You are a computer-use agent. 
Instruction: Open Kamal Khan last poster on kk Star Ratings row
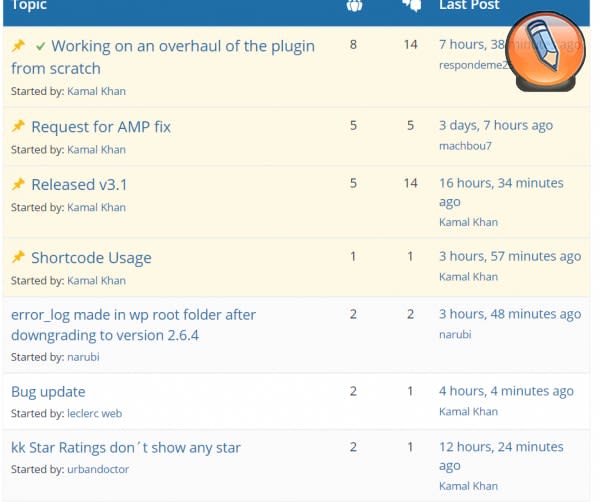pos(468,486)
